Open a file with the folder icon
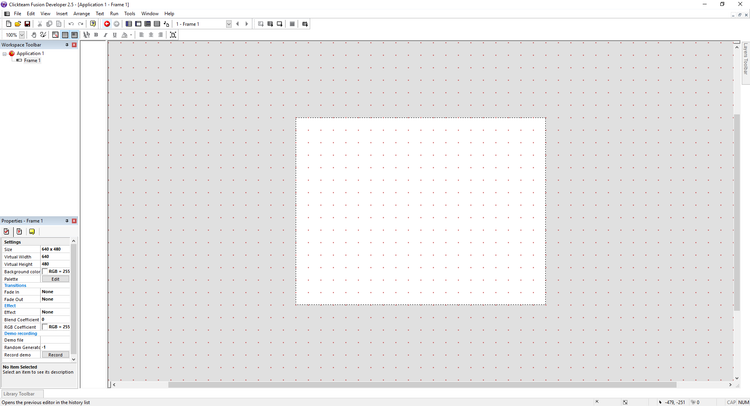The image size is (750, 406). point(18,24)
